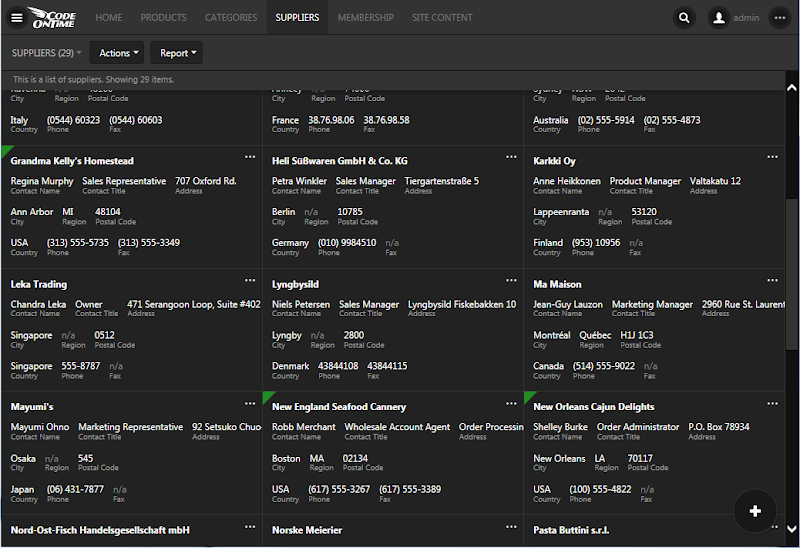Go to the Products tab
This screenshot has width=800, height=548.
pos(163,17)
